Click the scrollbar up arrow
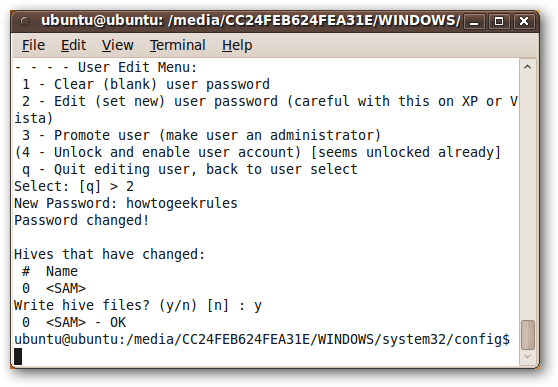The image size is (558, 387). 528,67
